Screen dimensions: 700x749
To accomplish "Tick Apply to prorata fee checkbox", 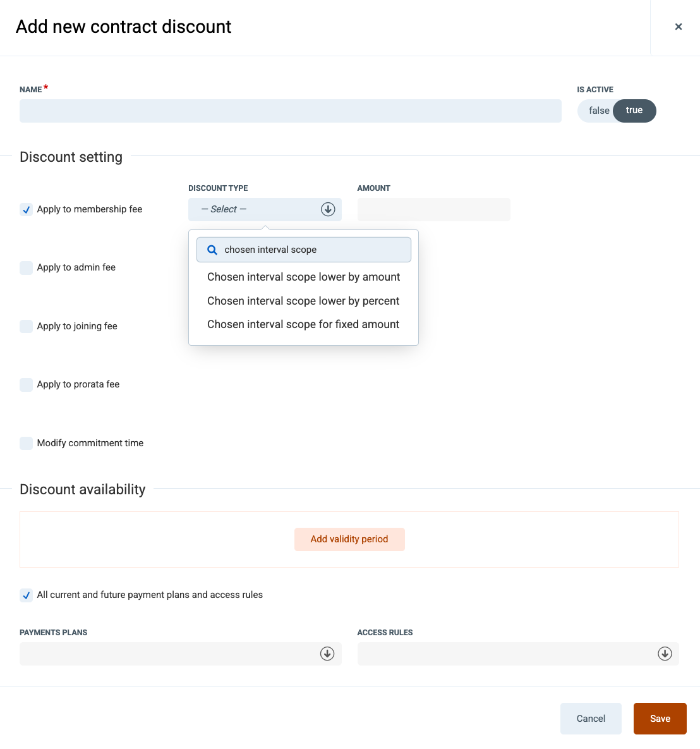I will tap(27, 384).
